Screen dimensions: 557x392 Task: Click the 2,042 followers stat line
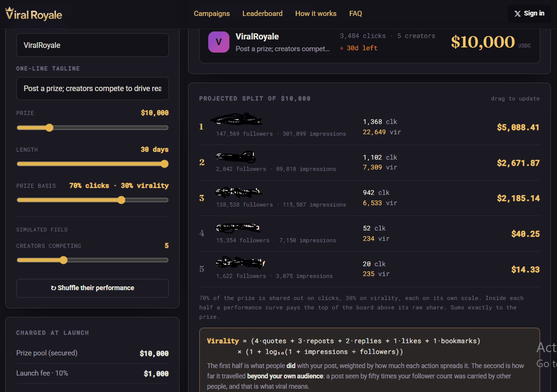(x=276, y=169)
